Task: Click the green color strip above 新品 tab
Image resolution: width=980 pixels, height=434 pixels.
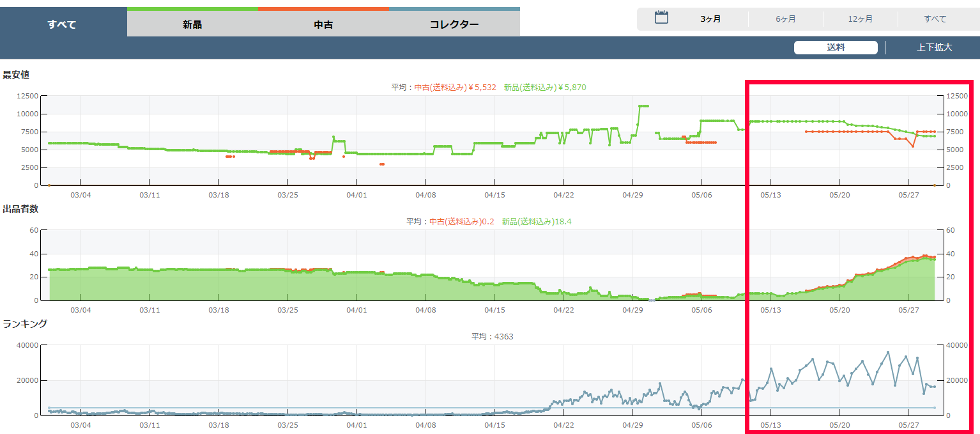Action: tap(192, 9)
